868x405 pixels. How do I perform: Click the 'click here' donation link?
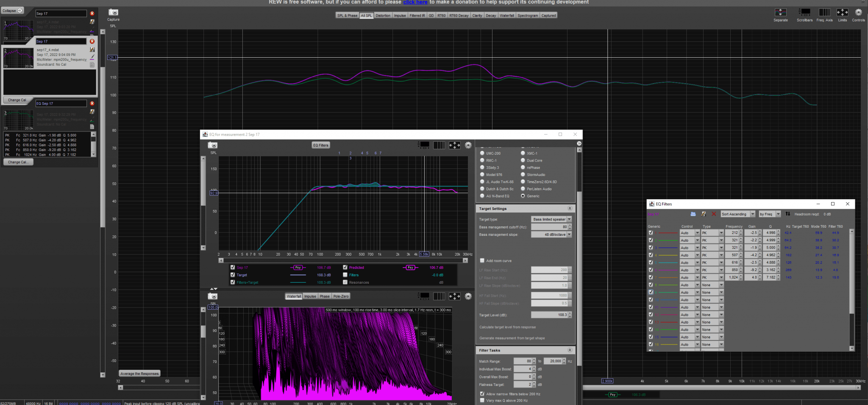415,2
